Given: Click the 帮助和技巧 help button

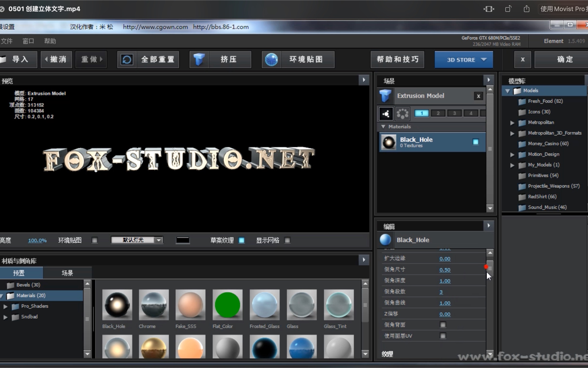Looking at the screenshot, I should click(x=397, y=59).
